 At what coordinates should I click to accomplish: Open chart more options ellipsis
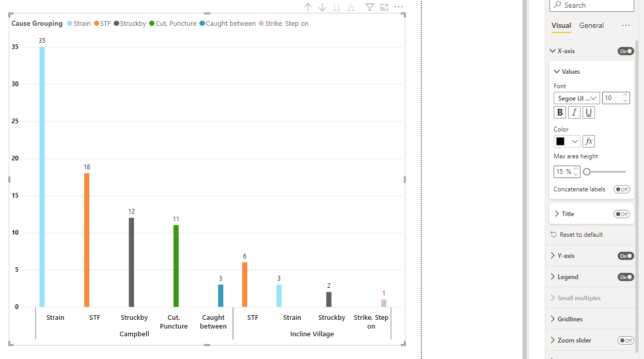(x=399, y=7)
